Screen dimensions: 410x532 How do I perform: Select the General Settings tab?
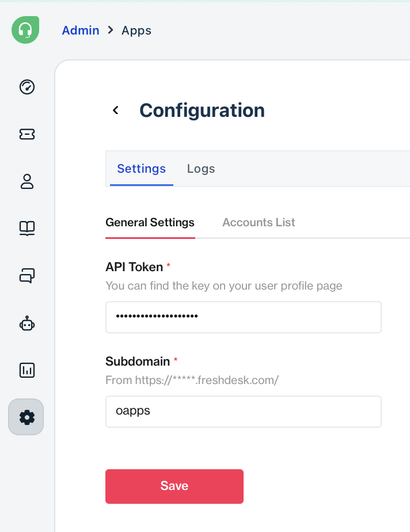[x=150, y=223]
